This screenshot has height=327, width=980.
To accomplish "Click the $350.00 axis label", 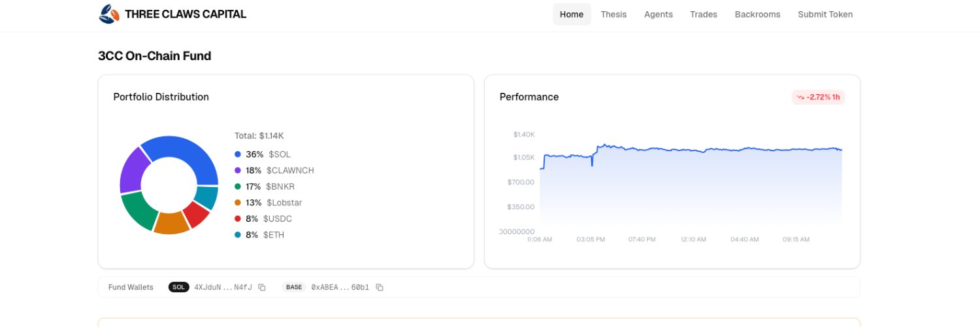I will [521, 207].
